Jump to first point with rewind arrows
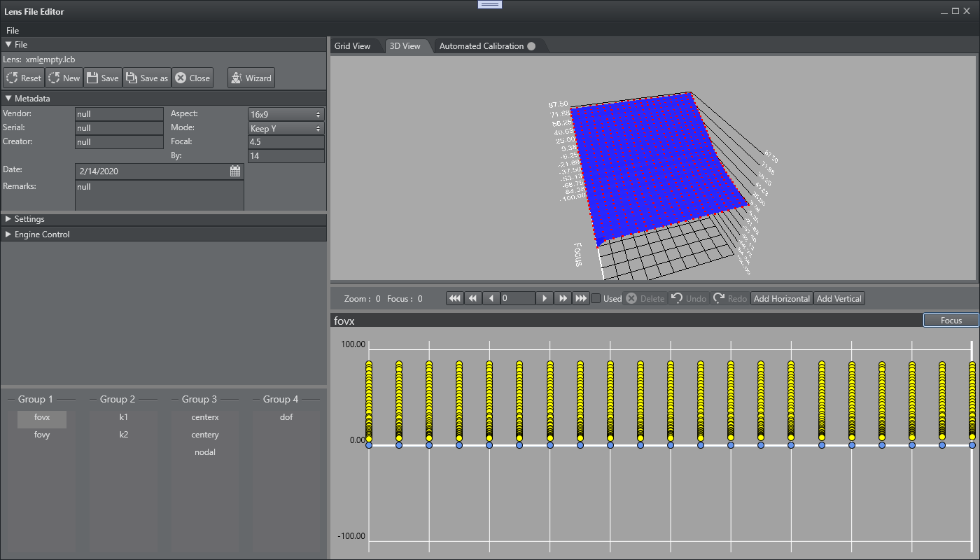 click(x=455, y=299)
